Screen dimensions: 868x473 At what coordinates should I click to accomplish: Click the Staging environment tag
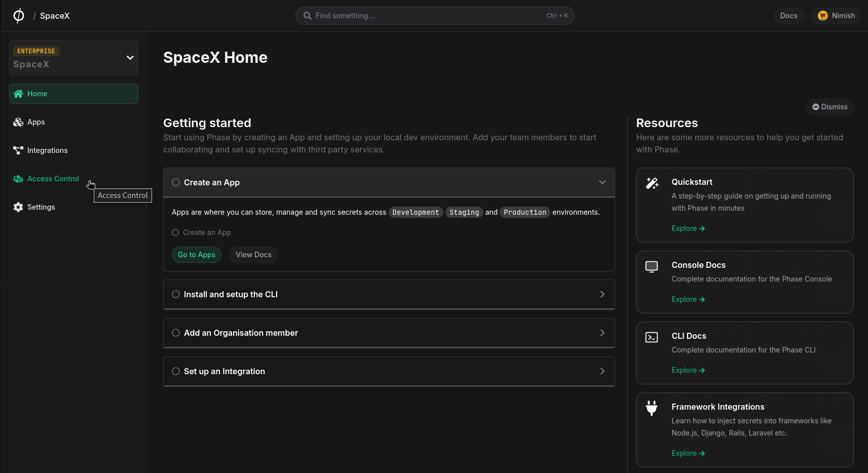point(464,212)
